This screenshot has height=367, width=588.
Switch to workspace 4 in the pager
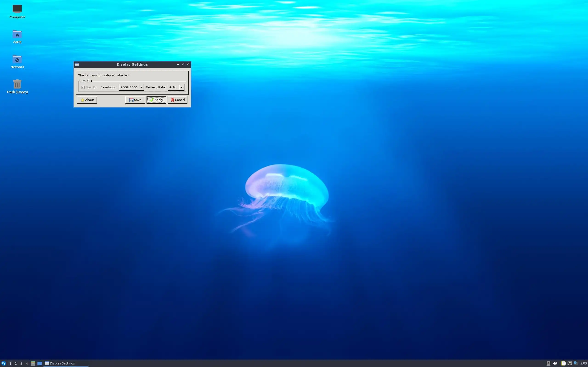tap(27, 363)
